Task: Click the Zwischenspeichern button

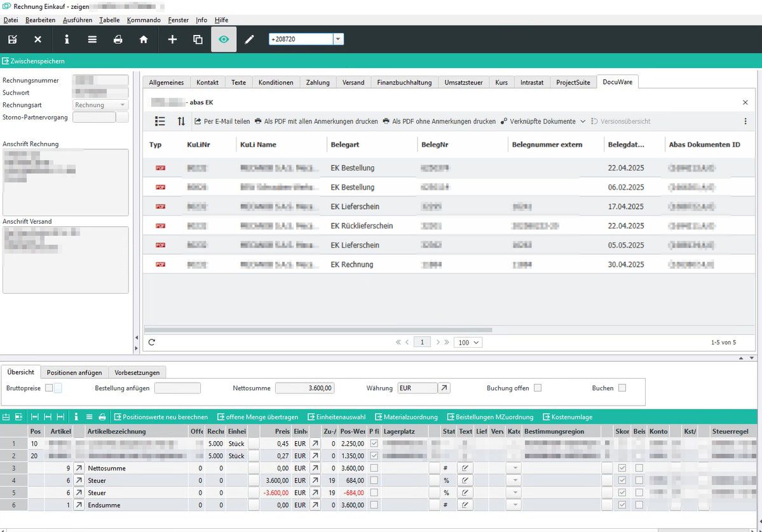Action: 34,61
